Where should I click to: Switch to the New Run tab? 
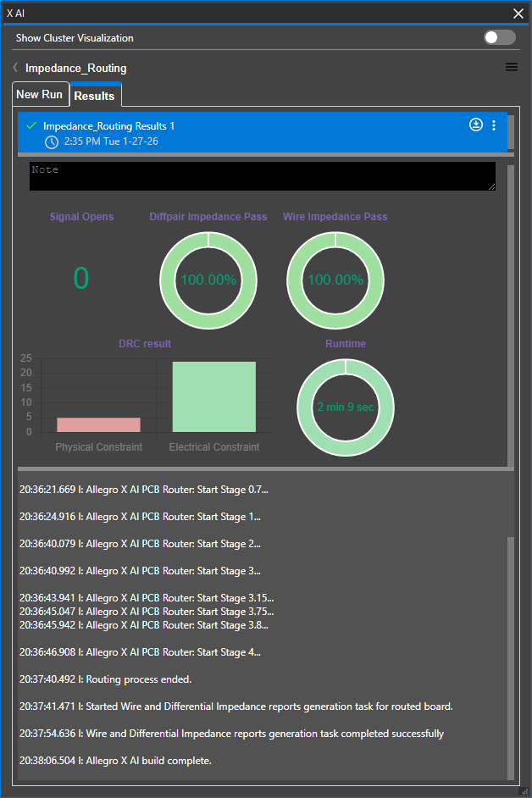click(40, 94)
